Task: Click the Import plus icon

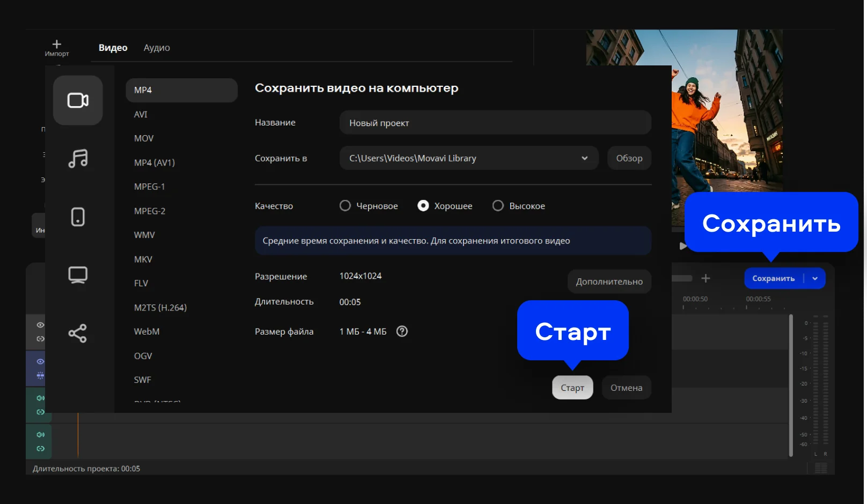Action: [x=57, y=45]
